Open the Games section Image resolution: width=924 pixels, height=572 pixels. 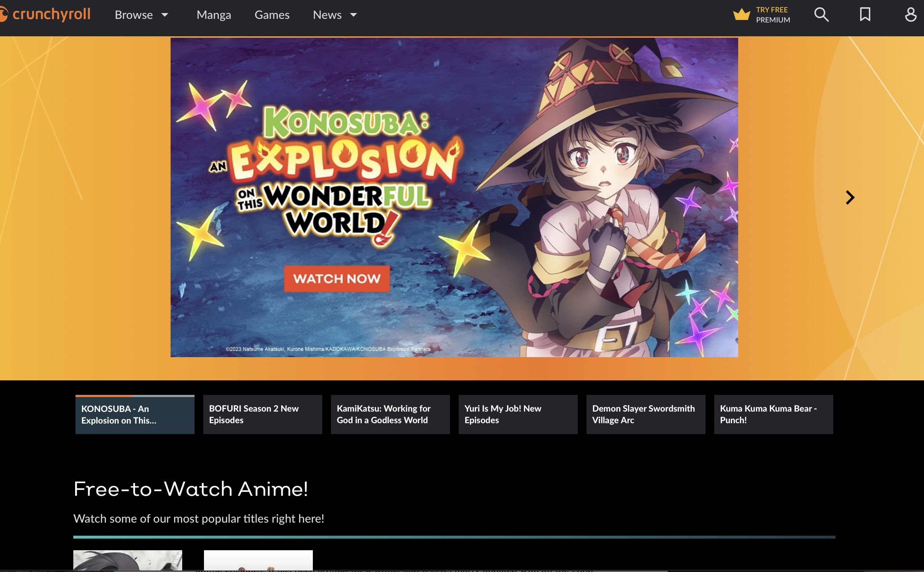tap(272, 15)
